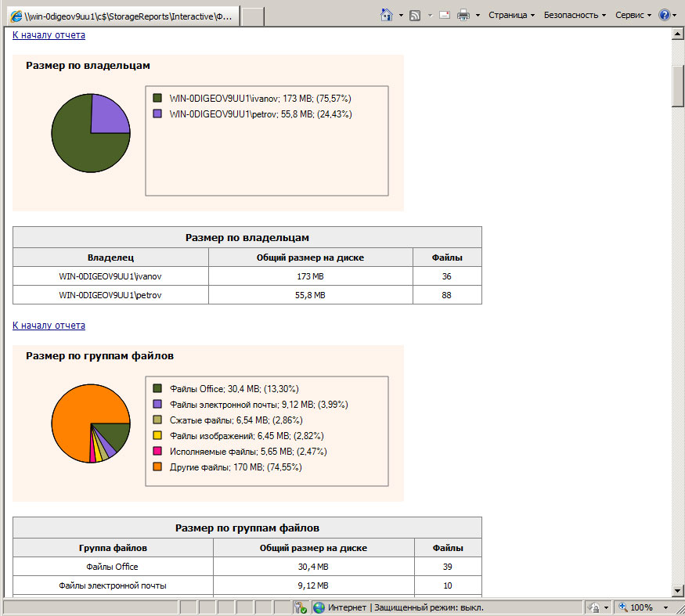Select the StorageReports browser tab
Screen dimensions: 685x616
pos(121,16)
